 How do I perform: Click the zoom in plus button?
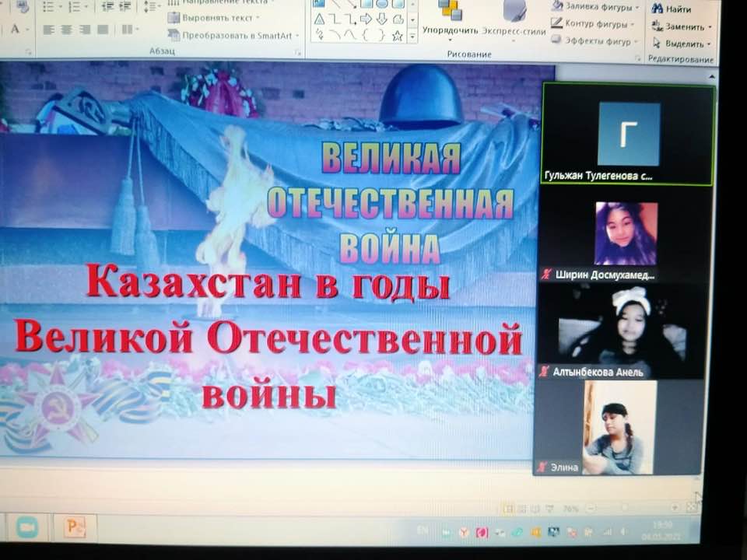pyautogui.click(x=674, y=508)
